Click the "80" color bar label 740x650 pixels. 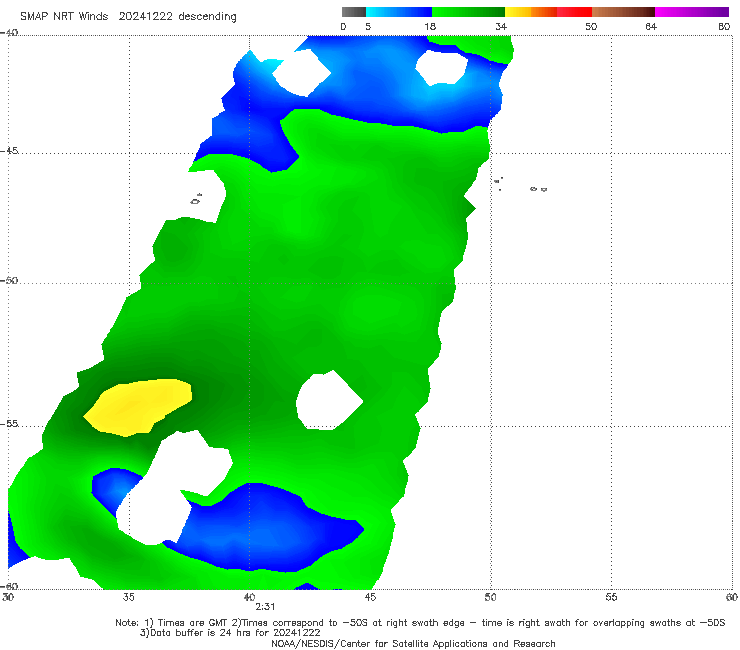point(724,27)
